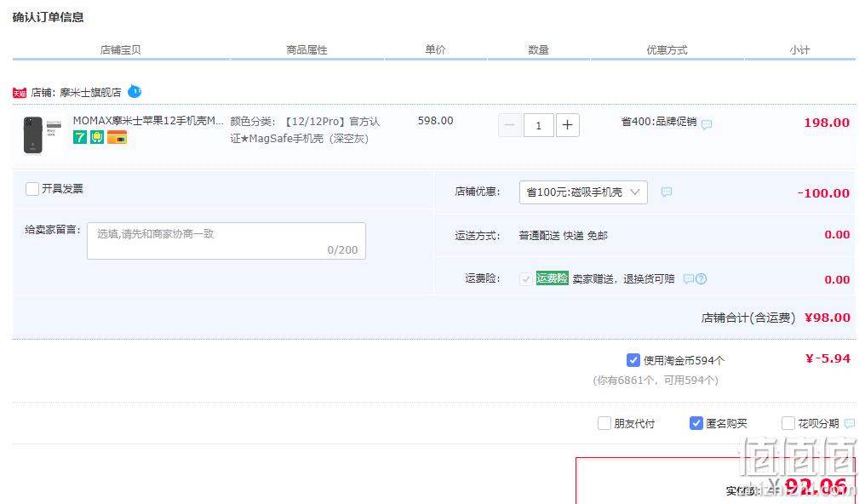The width and height of the screenshot is (865, 504).
Task: Click the quantity input field showing 1
Action: 538,125
